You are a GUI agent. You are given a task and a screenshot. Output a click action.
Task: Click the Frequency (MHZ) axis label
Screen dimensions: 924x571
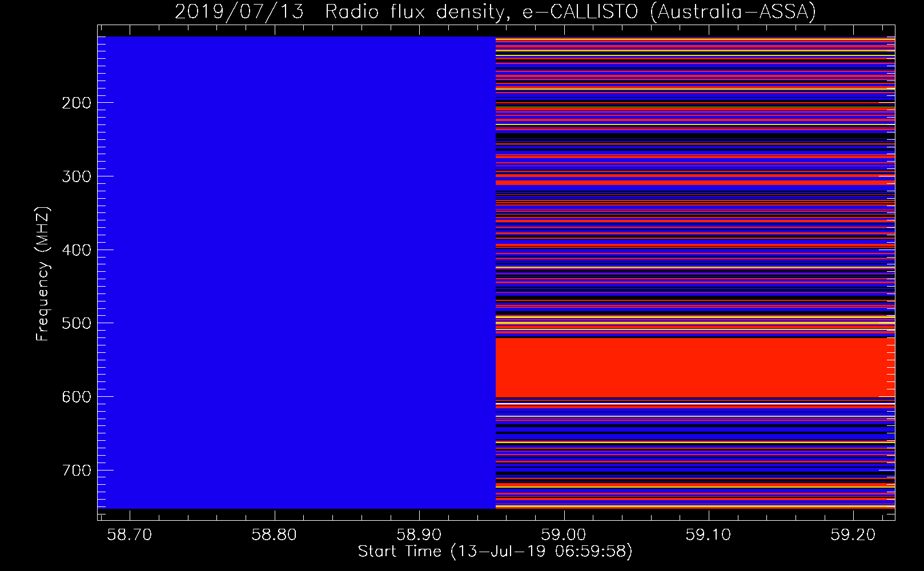pyautogui.click(x=43, y=274)
